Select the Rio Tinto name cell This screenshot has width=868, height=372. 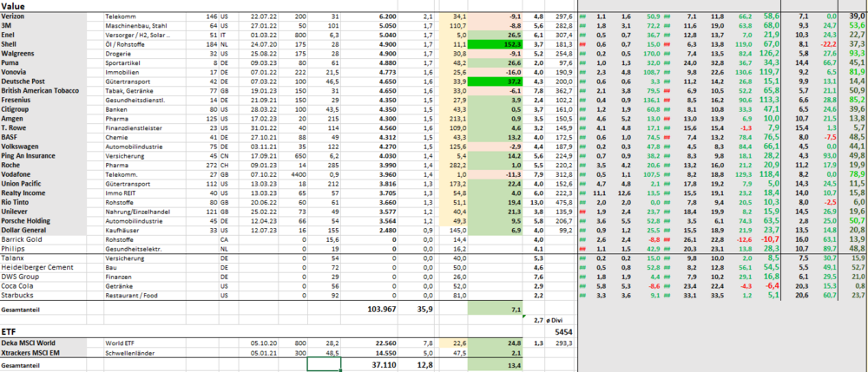point(43,203)
